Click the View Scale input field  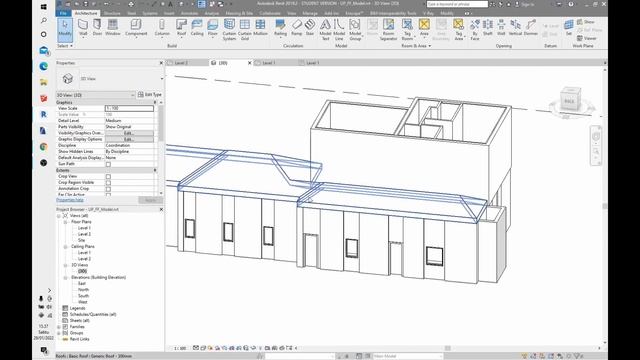point(129,108)
